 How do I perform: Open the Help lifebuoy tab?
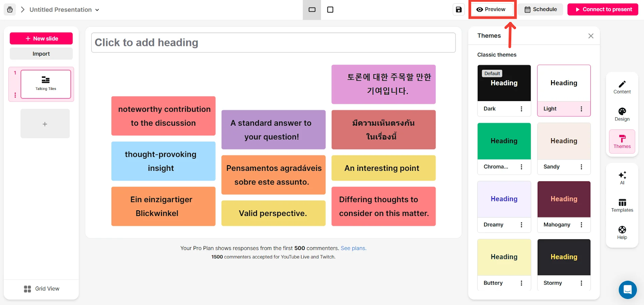click(622, 232)
